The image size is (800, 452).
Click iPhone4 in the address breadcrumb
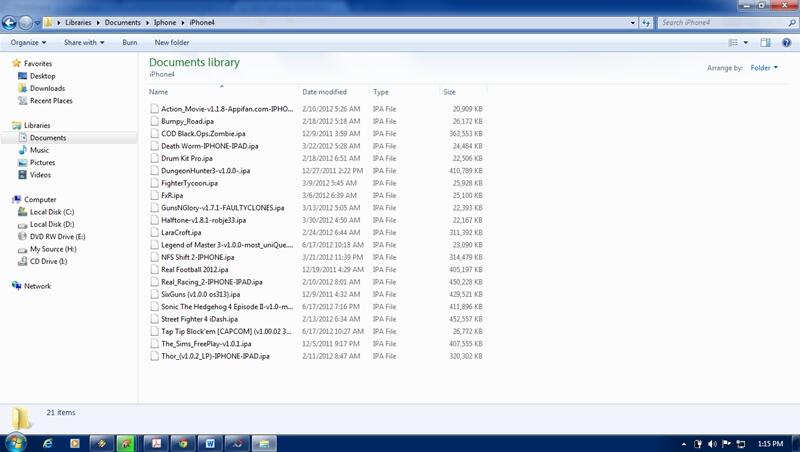[202, 22]
